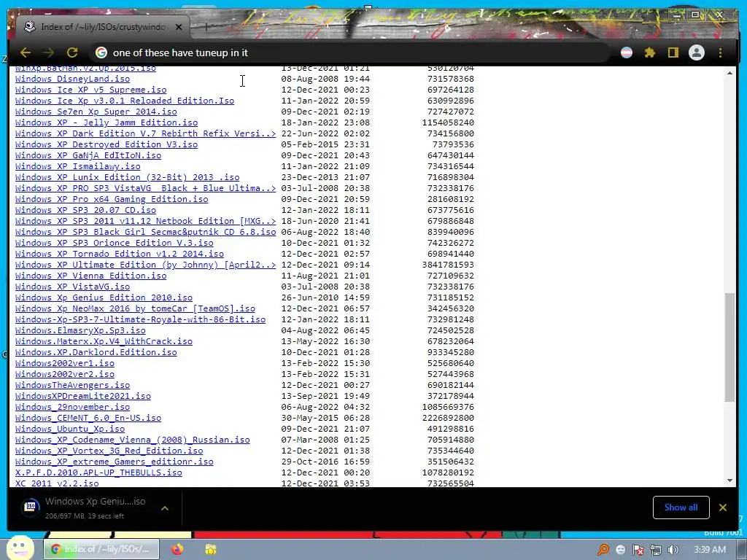
Task: Open the Action Center flag icon
Action: tap(638, 550)
